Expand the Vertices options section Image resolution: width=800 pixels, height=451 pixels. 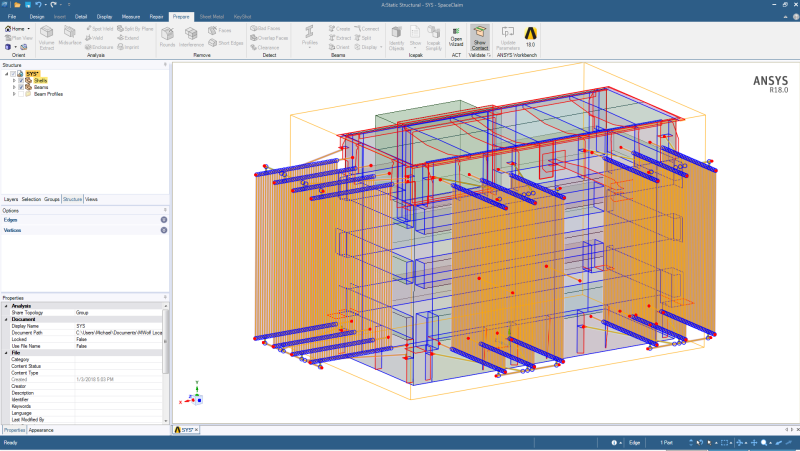(x=164, y=230)
